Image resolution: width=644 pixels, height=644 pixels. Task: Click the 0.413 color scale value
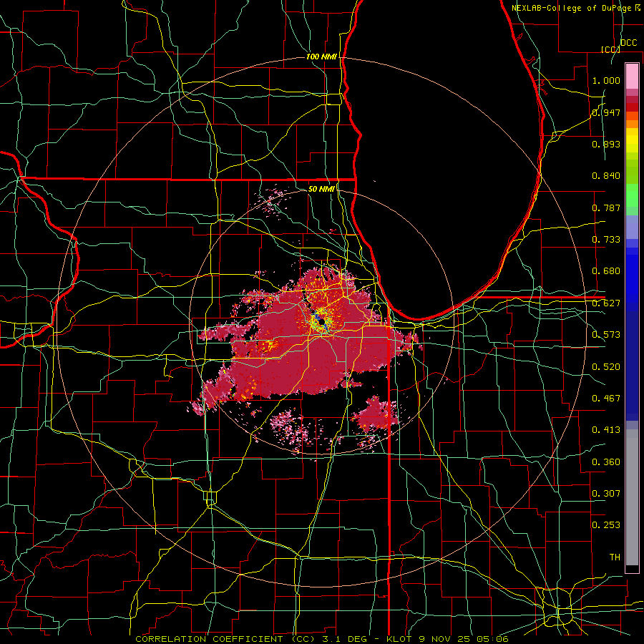606,430
